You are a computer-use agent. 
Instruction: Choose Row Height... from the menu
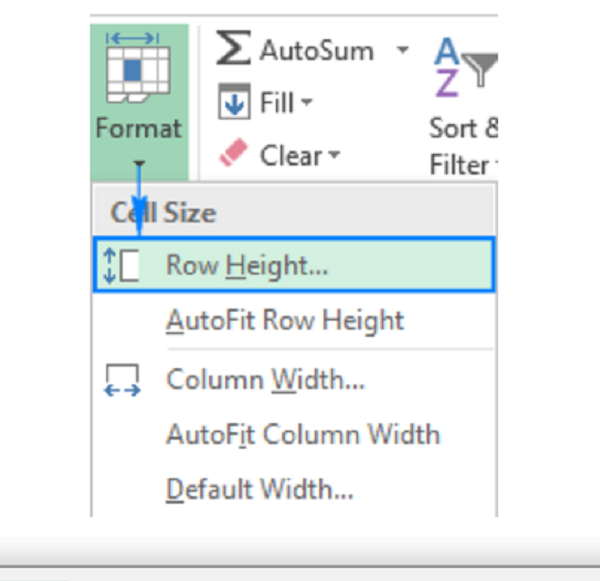pyautogui.click(x=247, y=266)
